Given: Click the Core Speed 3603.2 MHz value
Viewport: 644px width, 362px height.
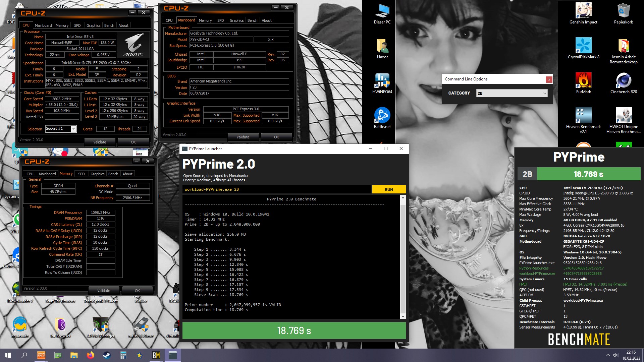Looking at the screenshot, I should pyautogui.click(x=62, y=99).
